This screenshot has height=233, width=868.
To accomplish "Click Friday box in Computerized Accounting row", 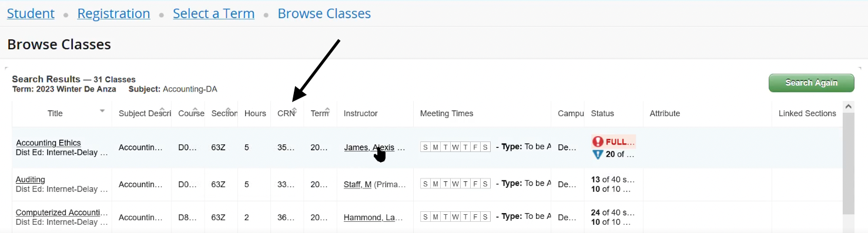I will (475, 217).
